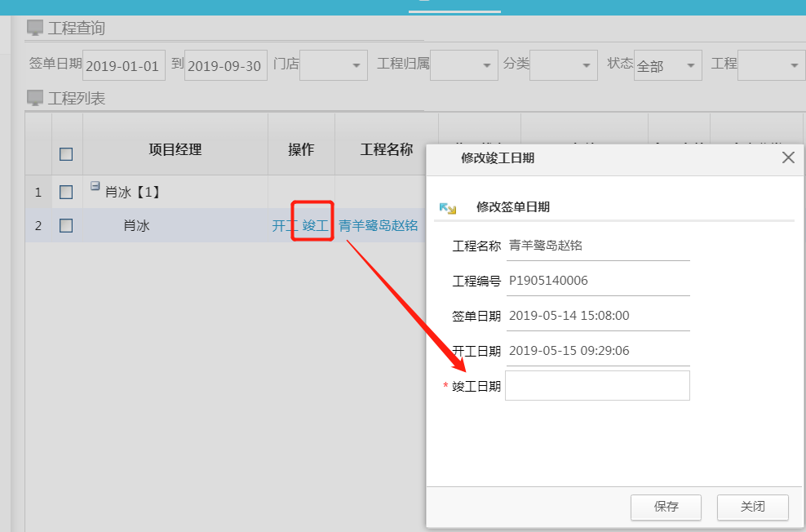Click the 工程列表 monitor icon
The width and height of the screenshot is (806, 532).
[35, 99]
